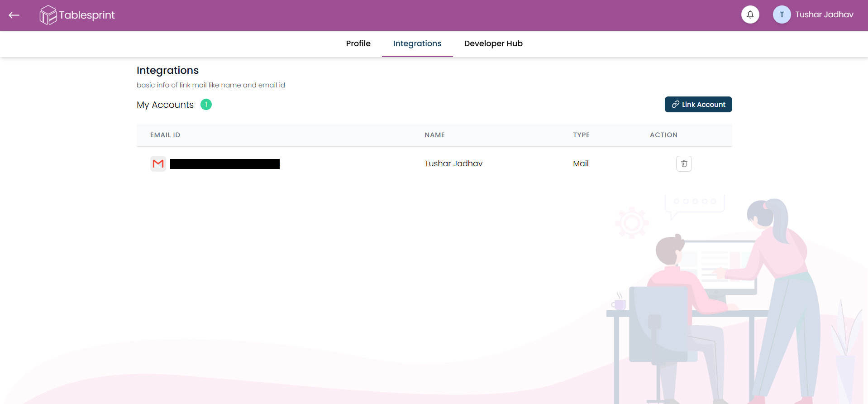Open the Developer Hub tab

(x=493, y=43)
